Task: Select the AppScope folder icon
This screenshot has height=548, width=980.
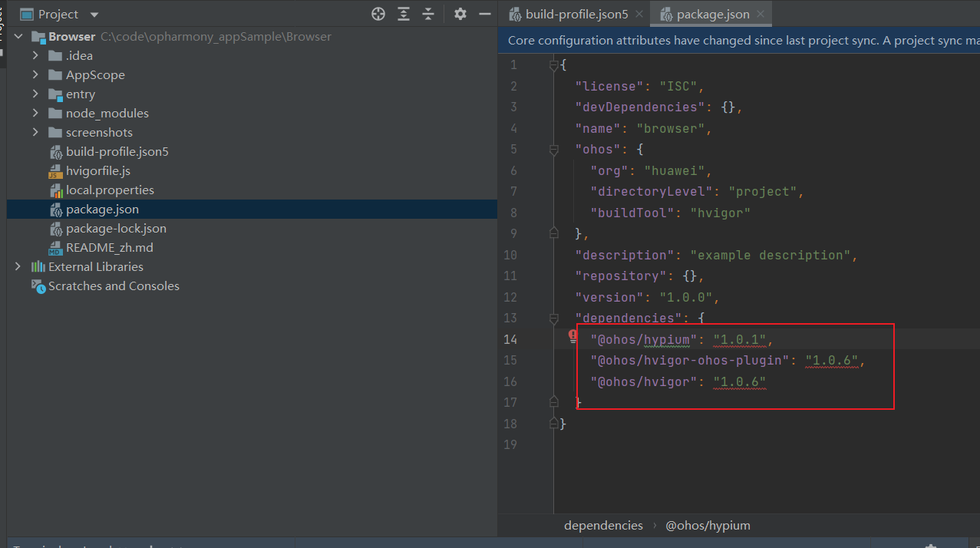Action: (54, 74)
